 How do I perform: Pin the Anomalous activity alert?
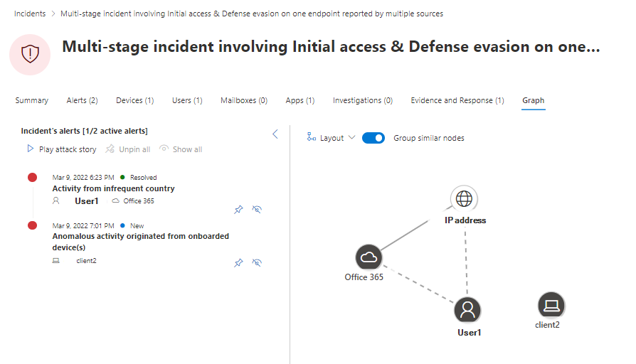(x=238, y=262)
